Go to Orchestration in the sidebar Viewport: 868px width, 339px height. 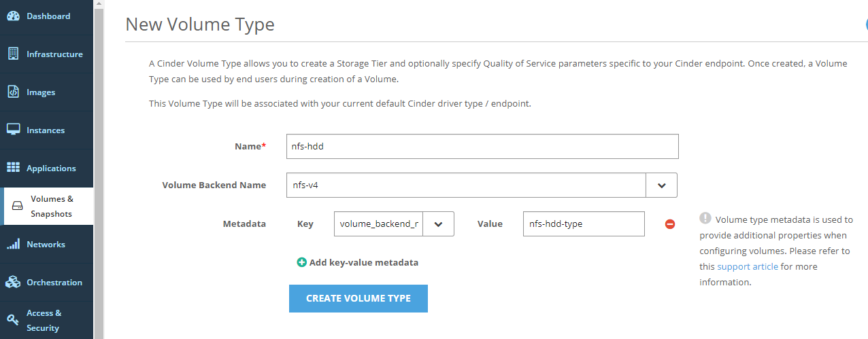pyautogui.click(x=54, y=282)
